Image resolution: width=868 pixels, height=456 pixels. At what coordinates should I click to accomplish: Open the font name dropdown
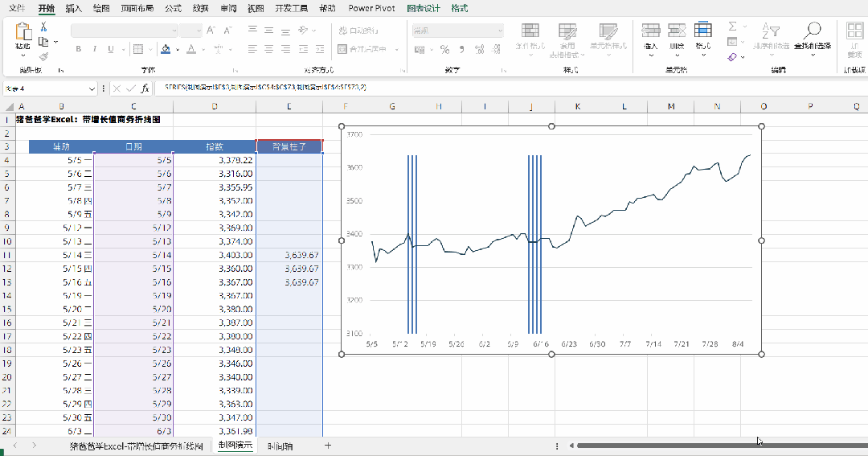pos(174,31)
